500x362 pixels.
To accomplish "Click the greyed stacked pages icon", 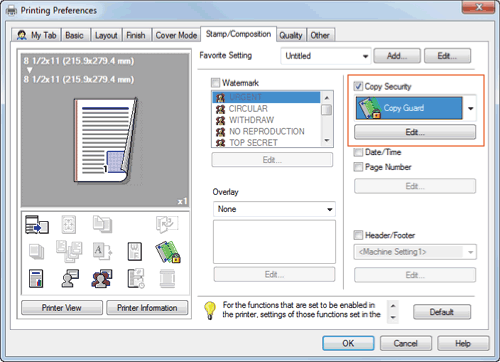I will click(37, 251).
